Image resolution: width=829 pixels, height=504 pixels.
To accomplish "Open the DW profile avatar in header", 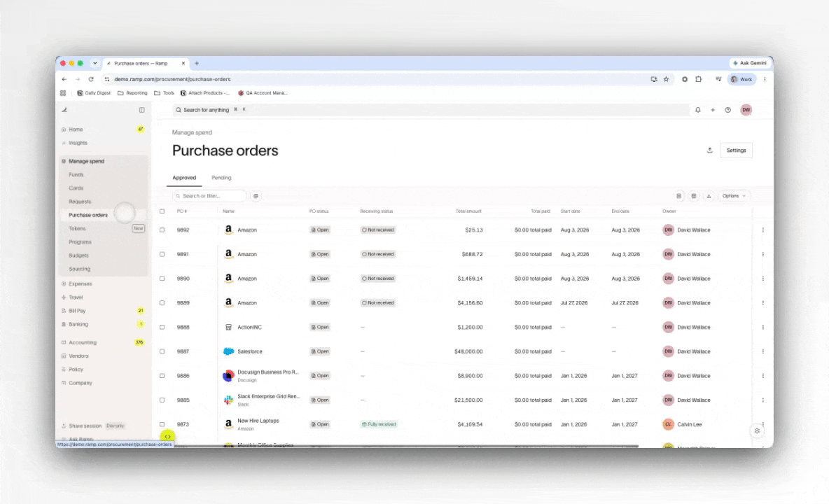I will [746, 110].
